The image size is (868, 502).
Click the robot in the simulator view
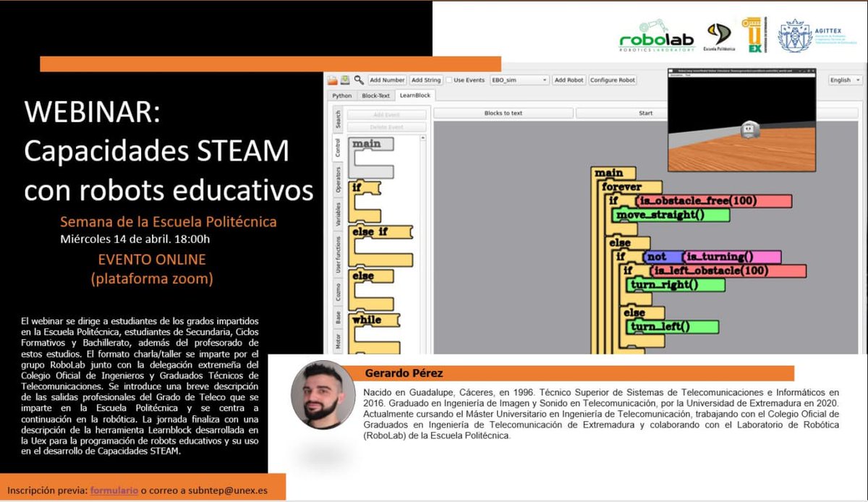pos(751,129)
